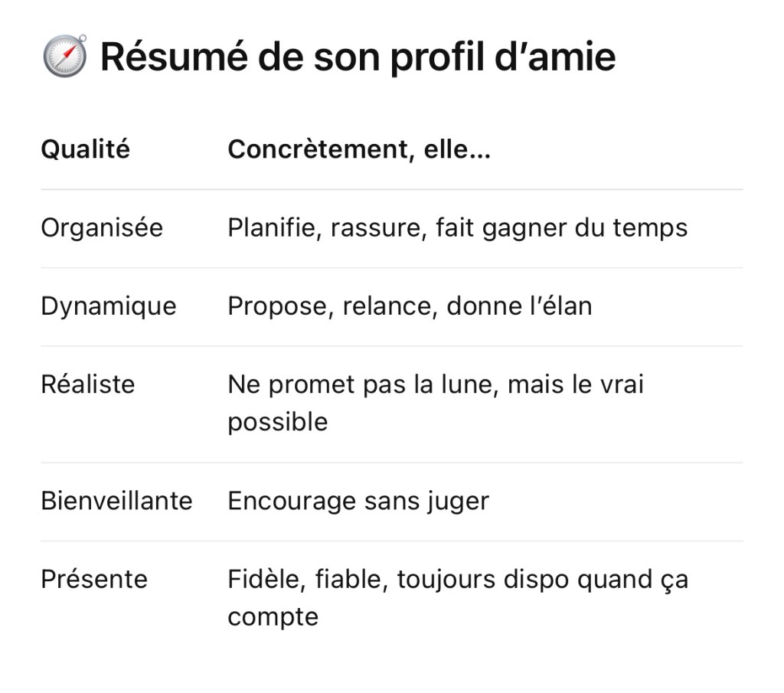Click the divider between Bienveillante and Présente rows
The width and height of the screenshot is (784, 693).
pos(391,541)
